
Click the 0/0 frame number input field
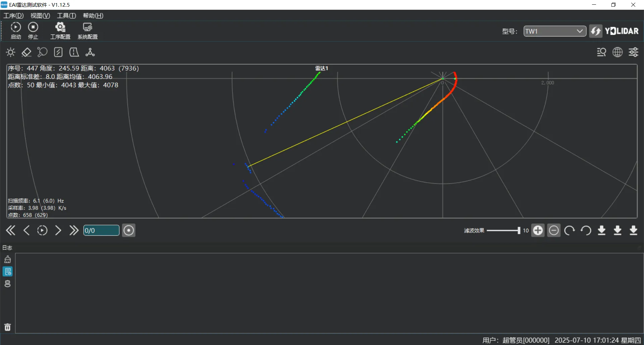click(101, 230)
